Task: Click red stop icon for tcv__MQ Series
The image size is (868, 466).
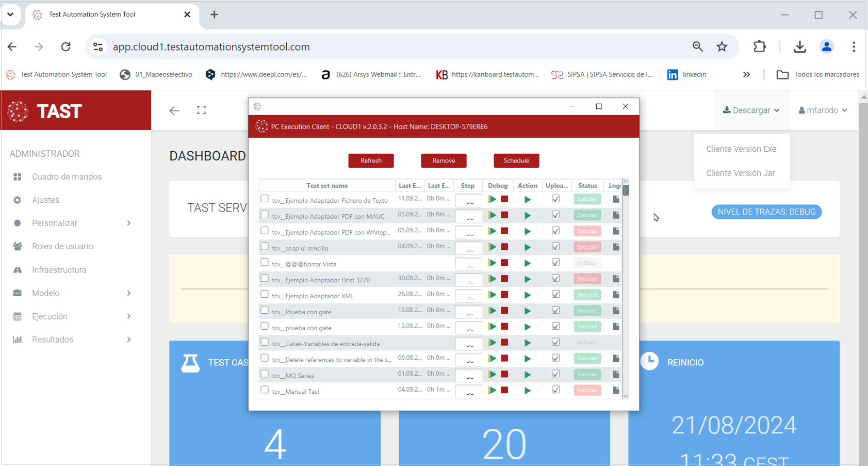Action: pyautogui.click(x=505, y=374)
